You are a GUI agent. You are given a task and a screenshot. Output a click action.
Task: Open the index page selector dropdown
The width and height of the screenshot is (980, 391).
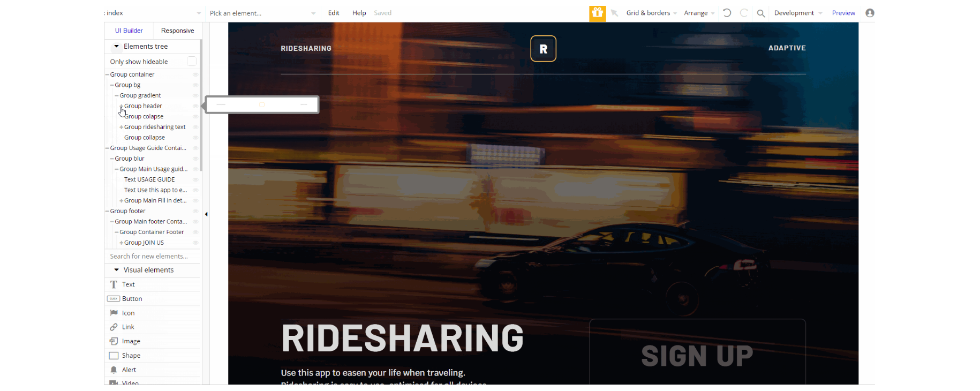pyautogui.click(x=153, y=13)
